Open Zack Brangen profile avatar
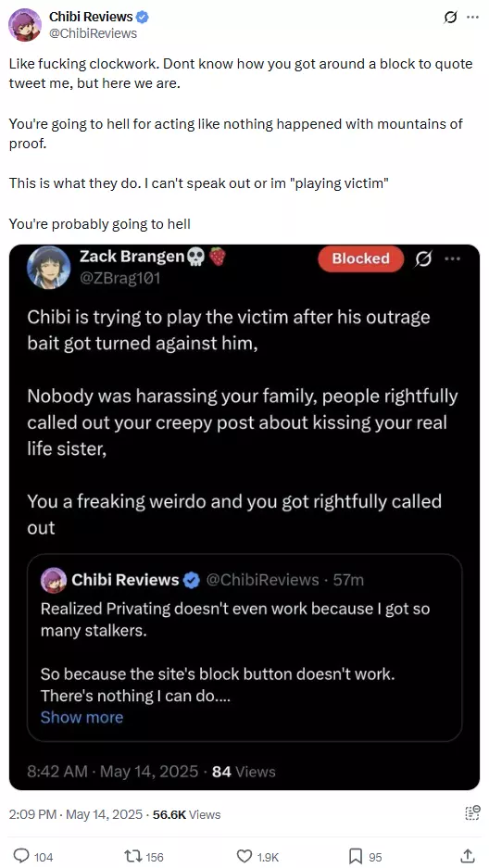 pos(48,268)
